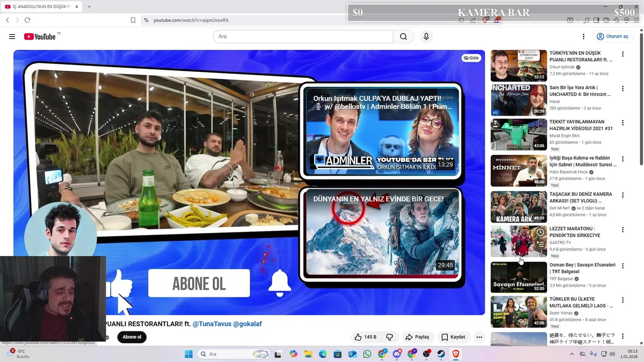Open the @gokalaf channel link
This screenshot has height=362, width=644.
click(248, 324)
